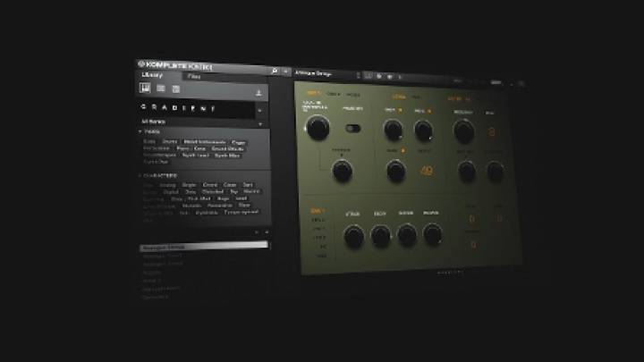Screen dimensions: 644x362
Task: Select the NOISE tab in synth
Action: (x=353, y=95)
